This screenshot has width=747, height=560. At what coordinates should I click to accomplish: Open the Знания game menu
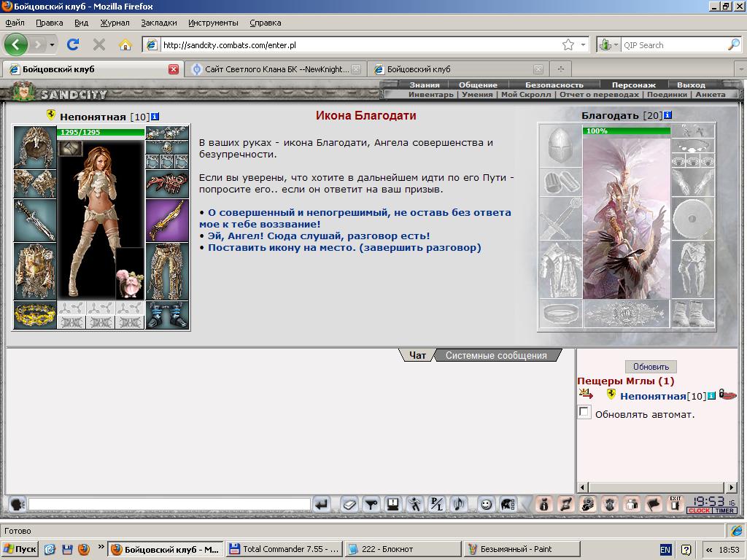[x=425, y=85]
